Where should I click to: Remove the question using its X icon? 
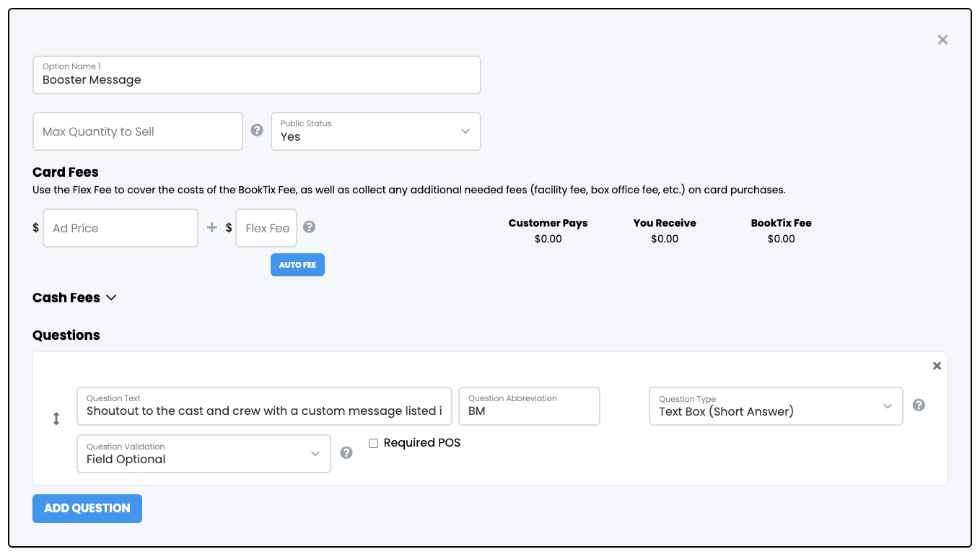[937, 367]
